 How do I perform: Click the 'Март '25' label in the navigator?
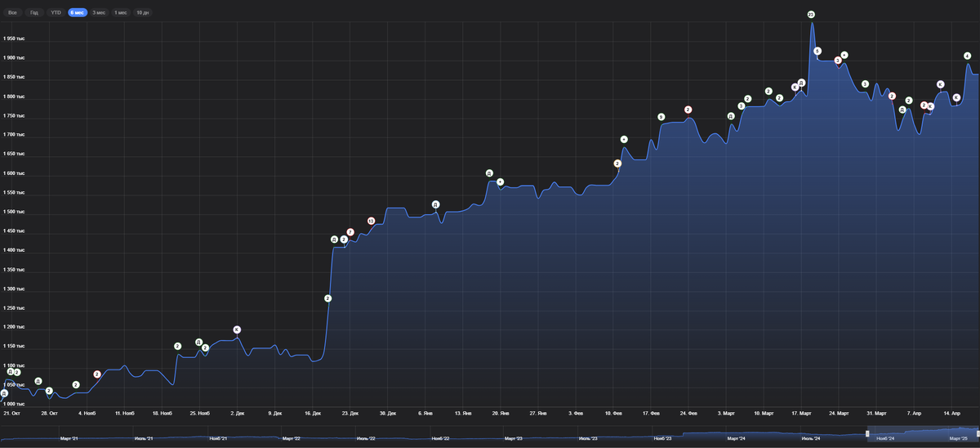(959, 439)
